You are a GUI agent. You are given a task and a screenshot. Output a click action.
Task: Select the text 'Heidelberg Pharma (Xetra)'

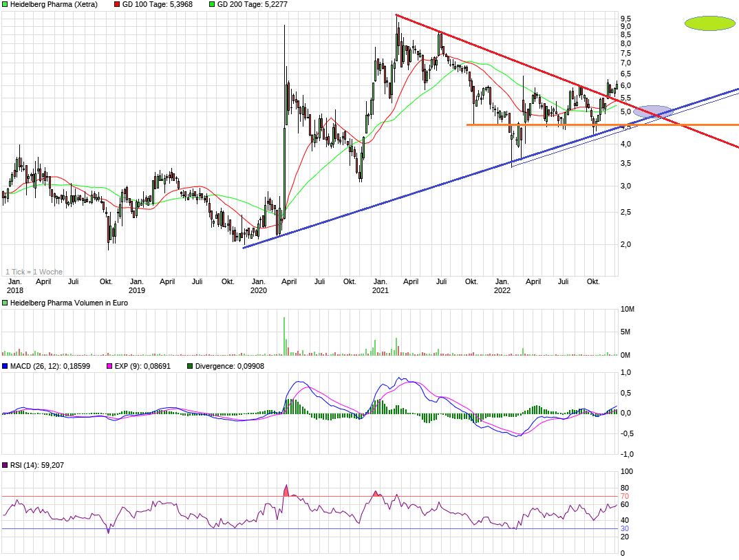click(x=54, y=4)
